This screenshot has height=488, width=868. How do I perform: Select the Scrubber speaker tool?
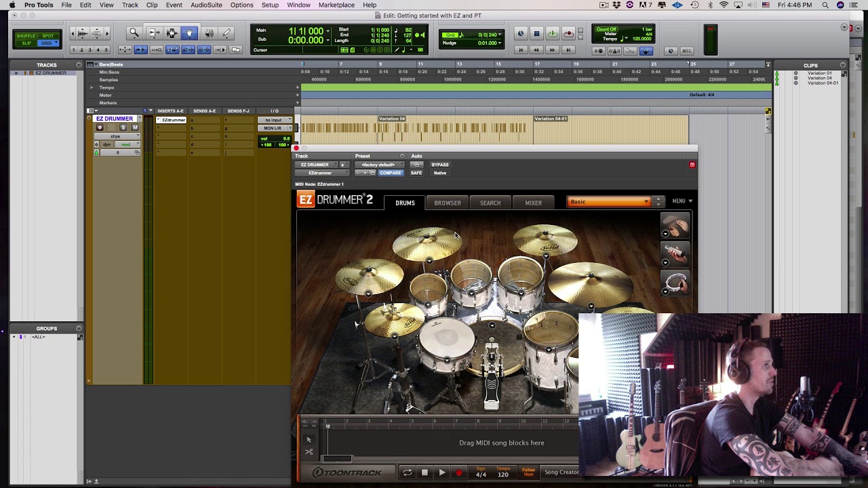pos(209,33)
